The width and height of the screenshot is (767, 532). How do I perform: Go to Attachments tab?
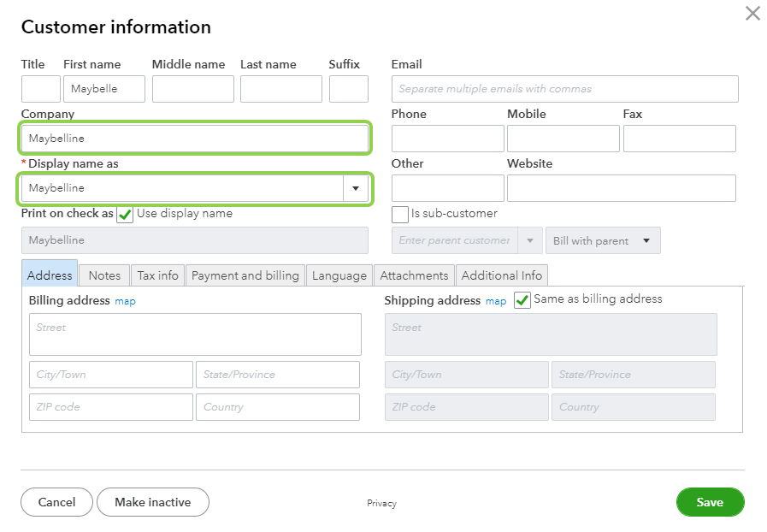(414, 275)
